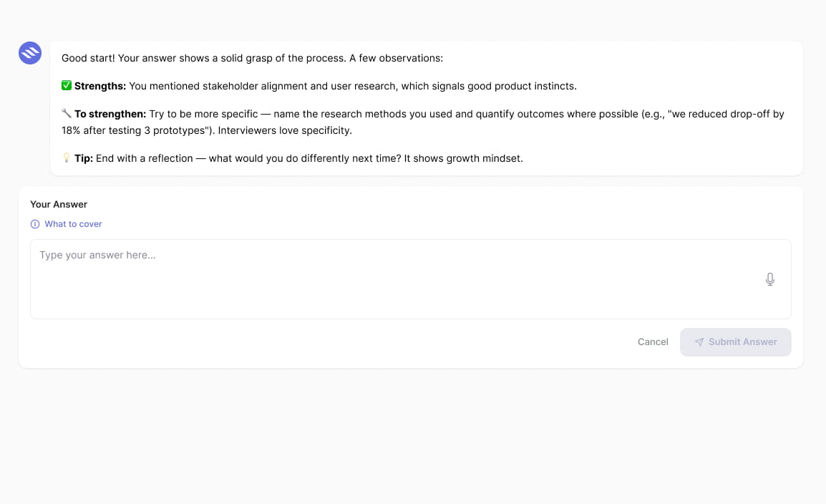826x504 pixels.
Task: Click the bold Strengths label
Action: tap(100, 86)
